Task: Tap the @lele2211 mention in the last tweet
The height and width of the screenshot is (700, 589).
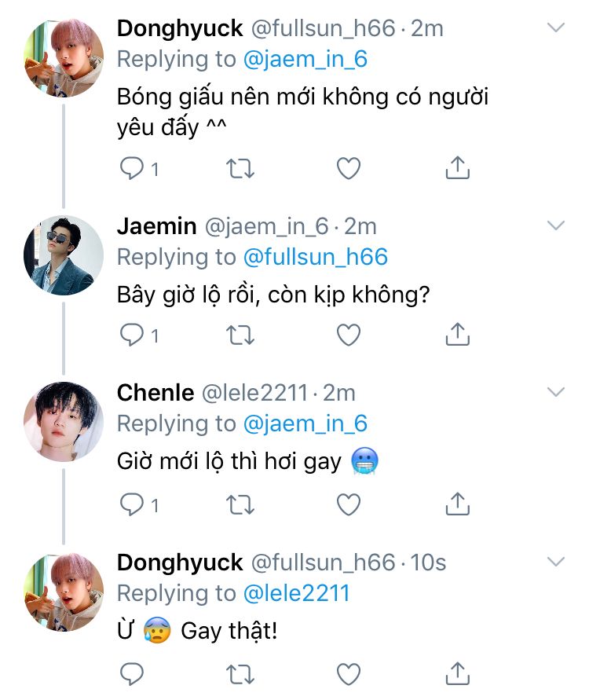Action: click(296, 592)
